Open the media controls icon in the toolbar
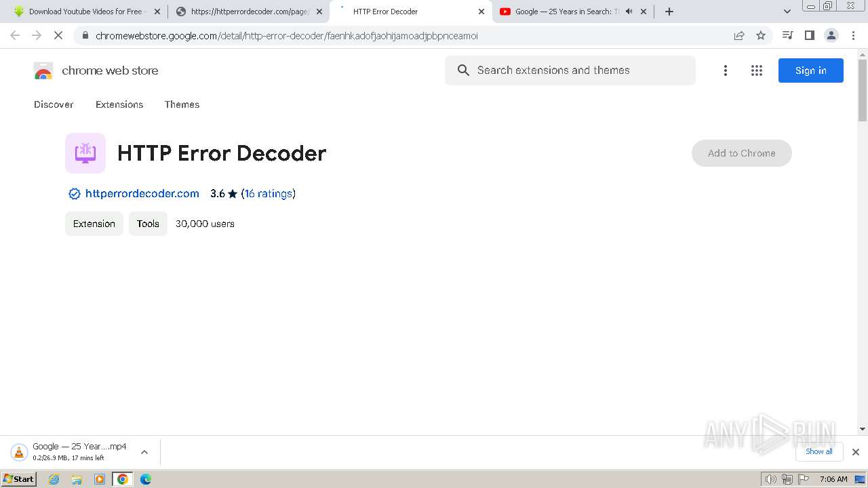 (787, 35)
